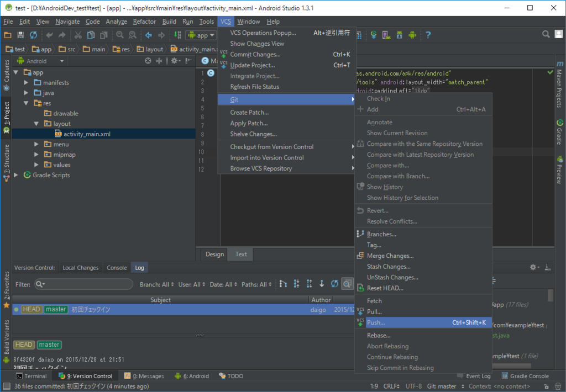Screen dimensions: 566x392
Task: Click the Go To Hash down-arrow icon
Action: click(x=322, y=284)
